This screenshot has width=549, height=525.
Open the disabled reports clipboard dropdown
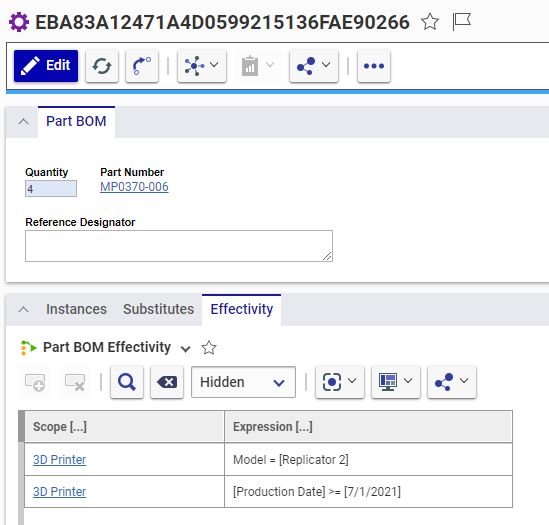pyautogui.click(x=258, y=65)
